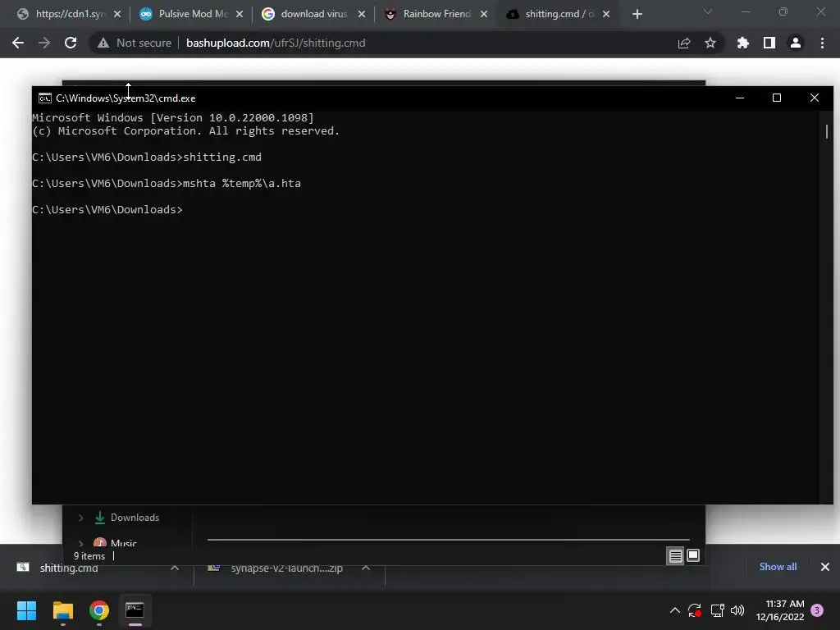Viewport: 840px width, 630px height.
Task: Open Windows Start menu
Action: [x=27, y=610]
